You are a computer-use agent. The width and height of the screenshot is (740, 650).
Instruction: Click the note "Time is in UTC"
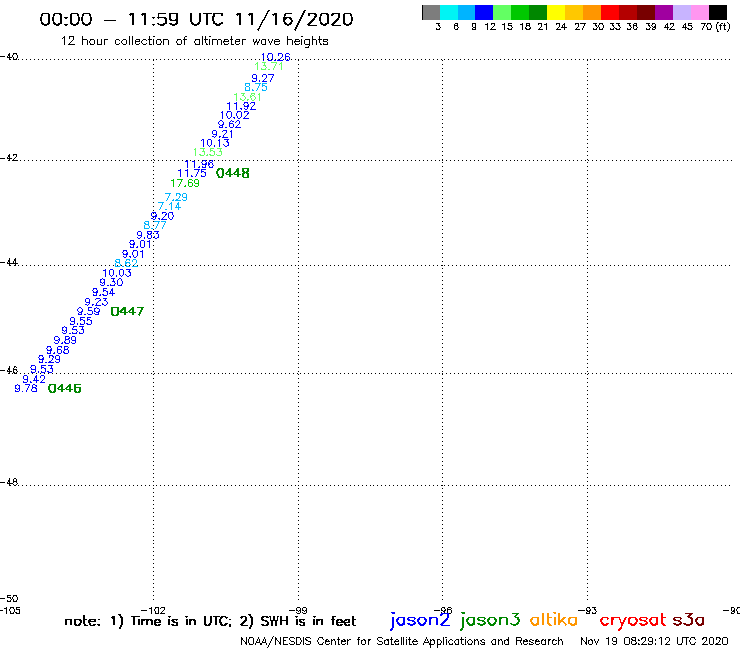pyautogui.click(x=181, y=621)
